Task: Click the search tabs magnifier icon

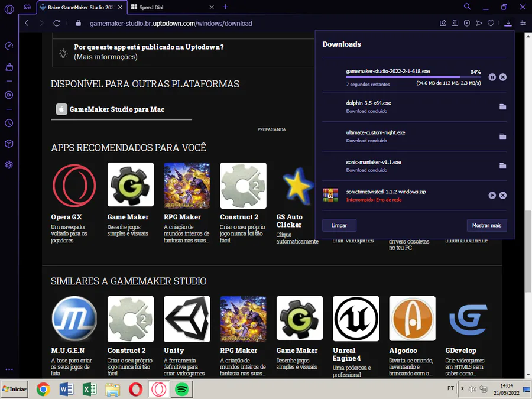Action: click(x=467, y=7)
